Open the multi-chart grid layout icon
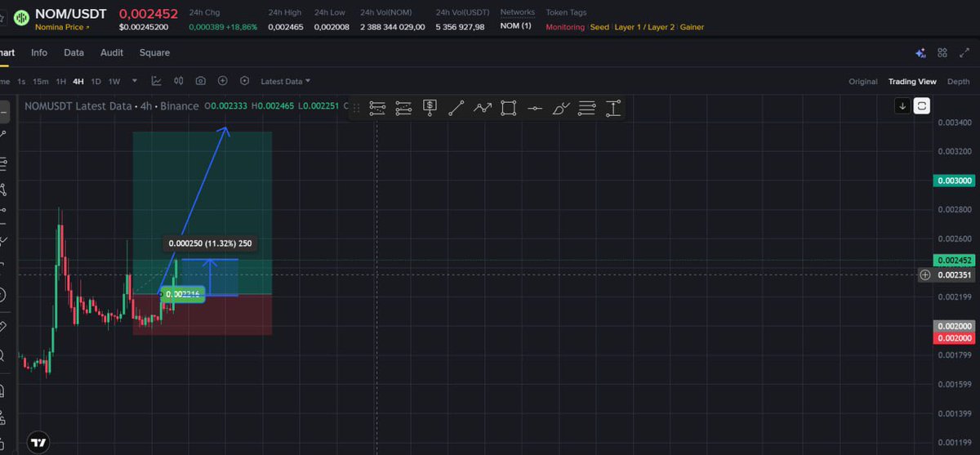The width and height of the screenshot is (980, 455). pyautogui.click(x=942, y=53)
